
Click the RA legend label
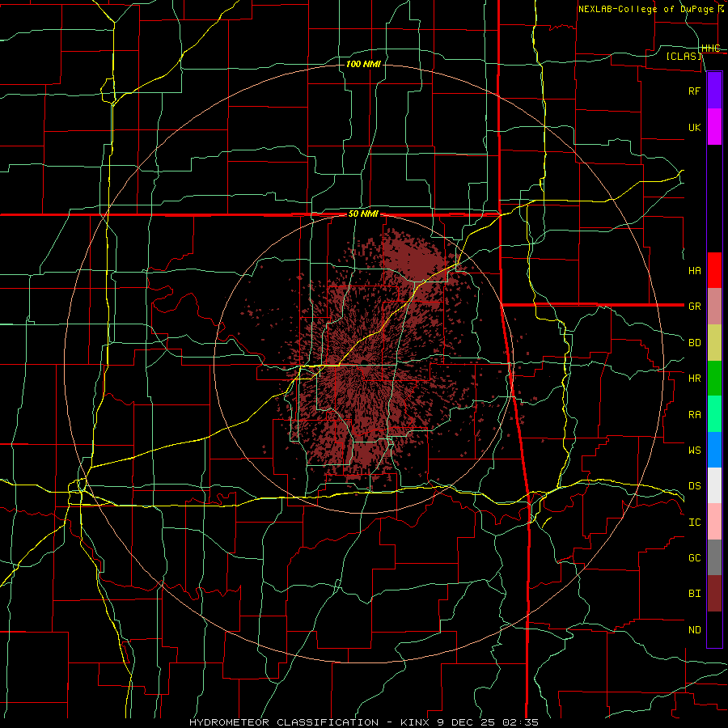(694, 415)
